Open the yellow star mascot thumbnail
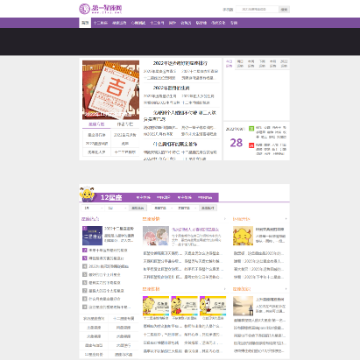 (243, 236)
